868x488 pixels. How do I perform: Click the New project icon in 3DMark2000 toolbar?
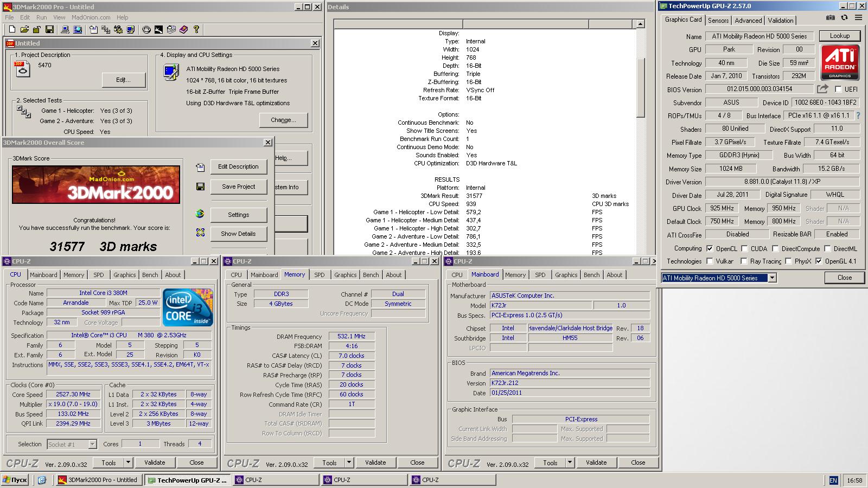(12, 29)
